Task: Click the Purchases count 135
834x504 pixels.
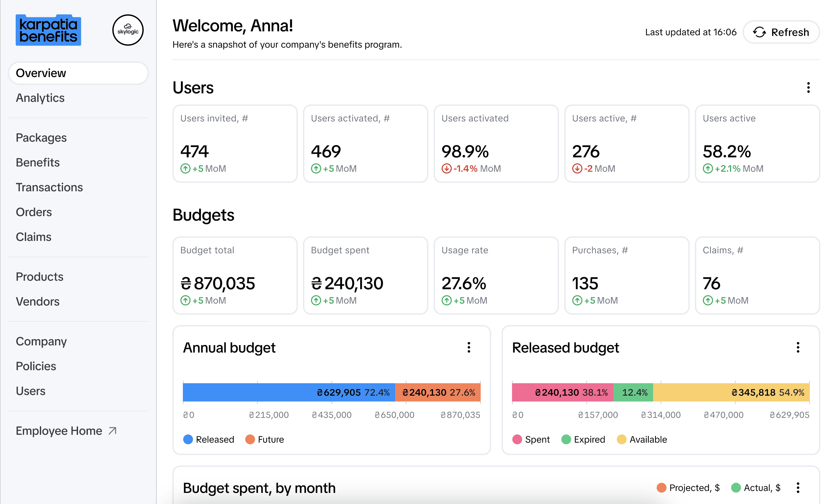Action: [585, 283]
